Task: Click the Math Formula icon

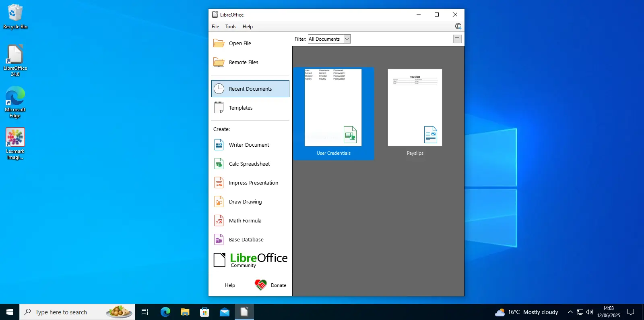Action: coord(219,220)
